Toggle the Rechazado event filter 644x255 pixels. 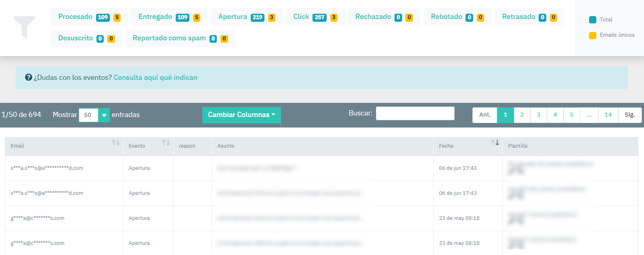pos(373,17)
